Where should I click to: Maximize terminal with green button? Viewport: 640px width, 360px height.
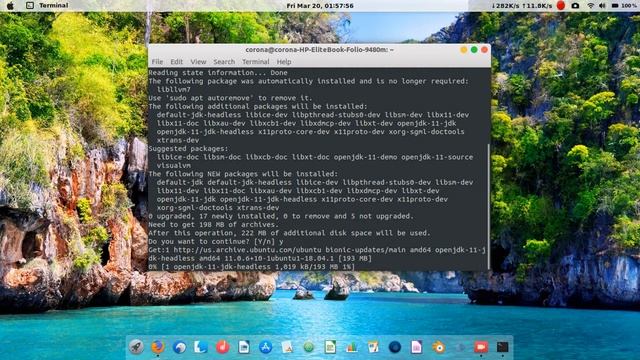click(474, 49)
